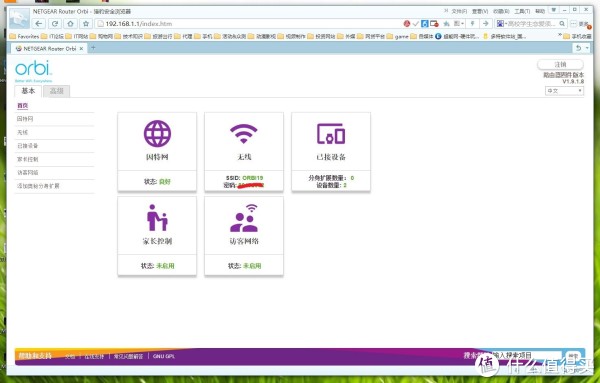Viewport: 600px width, 383px height.
Task: Open the attached devices card icon
Action: pos(331,134)
